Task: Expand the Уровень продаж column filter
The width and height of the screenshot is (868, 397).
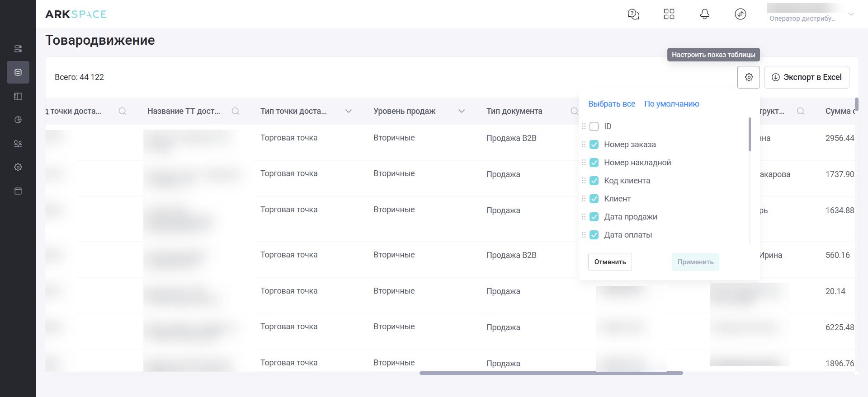Action: [461, 111]
